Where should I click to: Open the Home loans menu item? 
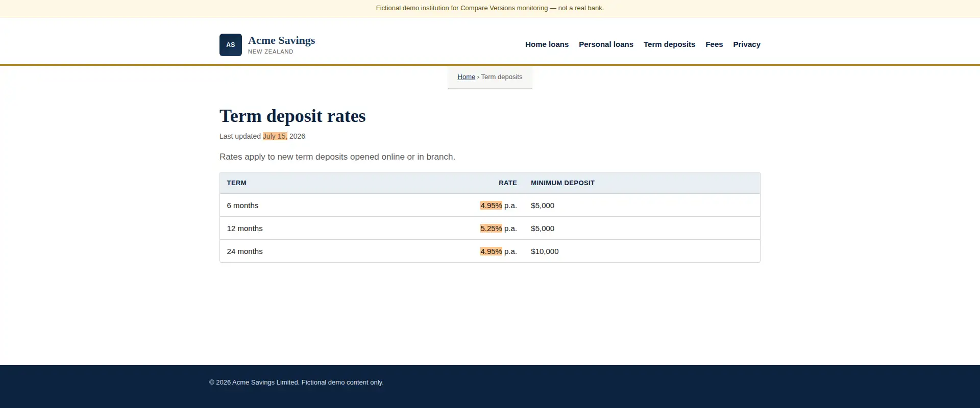click(547, 44)
